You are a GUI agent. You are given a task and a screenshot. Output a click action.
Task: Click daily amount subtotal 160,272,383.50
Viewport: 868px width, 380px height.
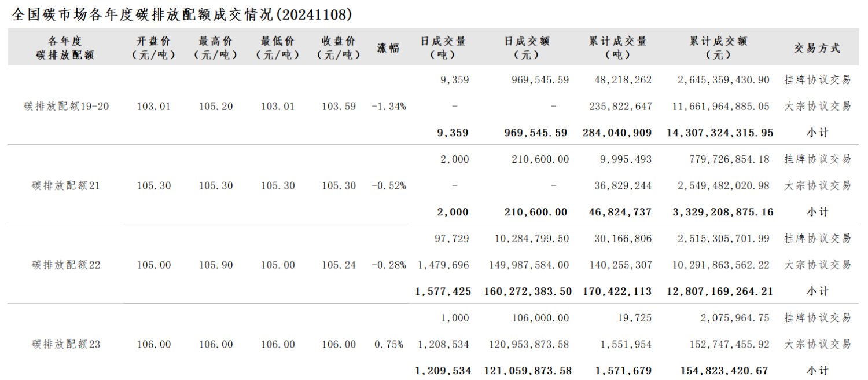528,291
